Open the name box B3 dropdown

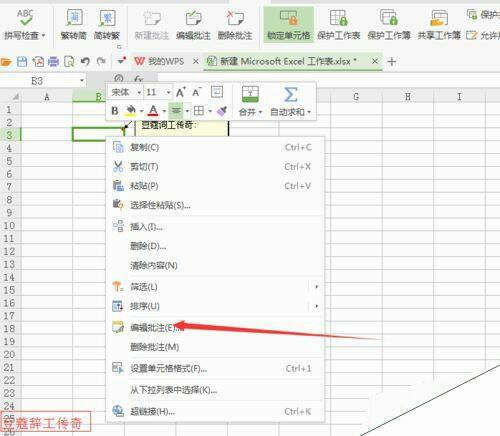(x=82, y=81)
